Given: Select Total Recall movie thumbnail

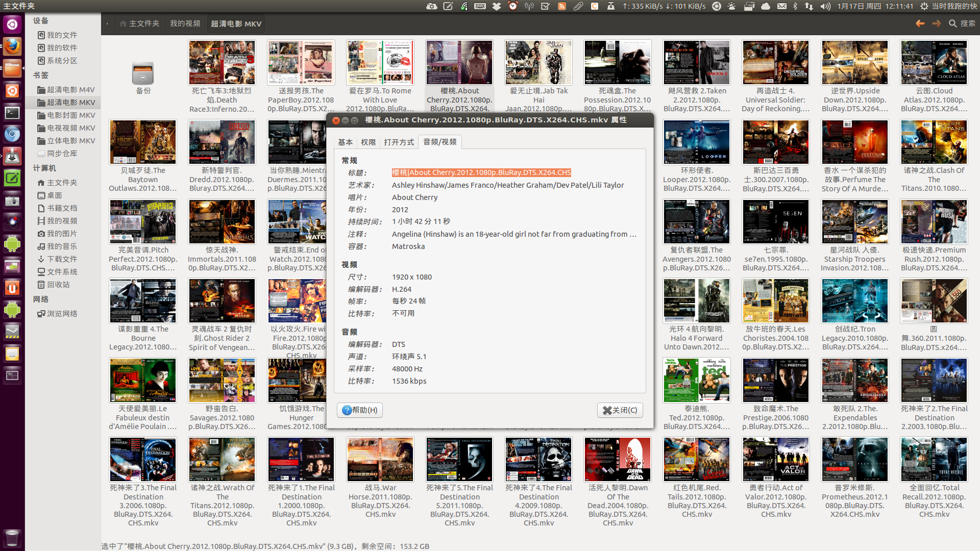Looking at the screenshot, I should point(934,460).
